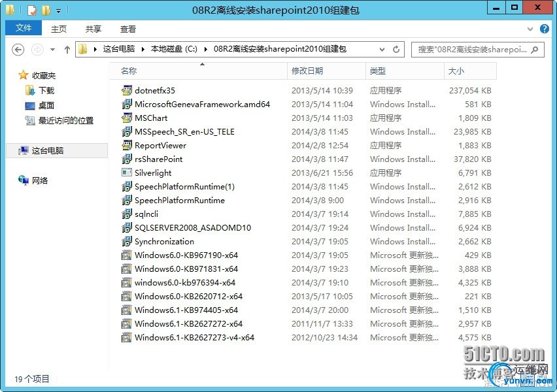557x392 pixels.
Task: Select the SQLSERVER2008_ASADOMD10 icon
Action: (x=127, y=227)
